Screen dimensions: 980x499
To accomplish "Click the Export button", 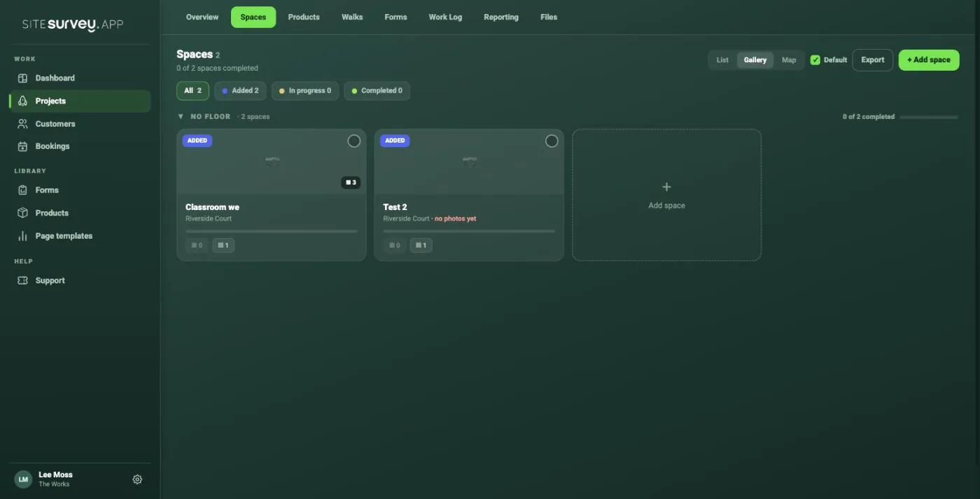I will tap(873, 60).
